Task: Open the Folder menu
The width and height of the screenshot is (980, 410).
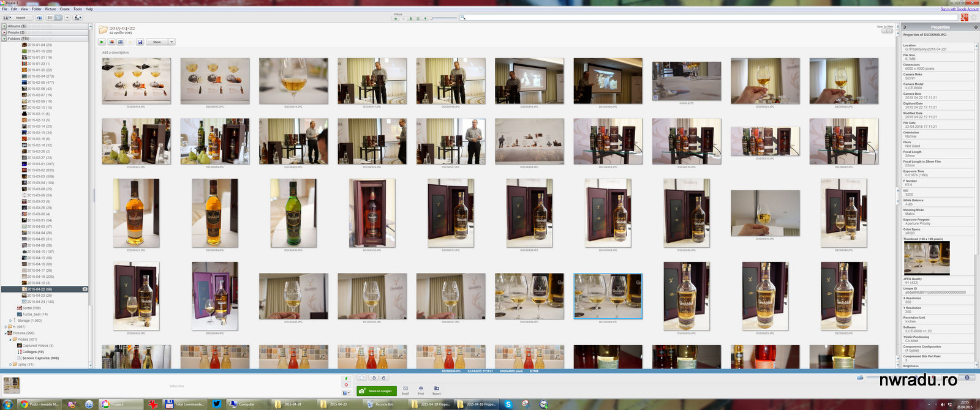Action: click(x=37, y=9)
